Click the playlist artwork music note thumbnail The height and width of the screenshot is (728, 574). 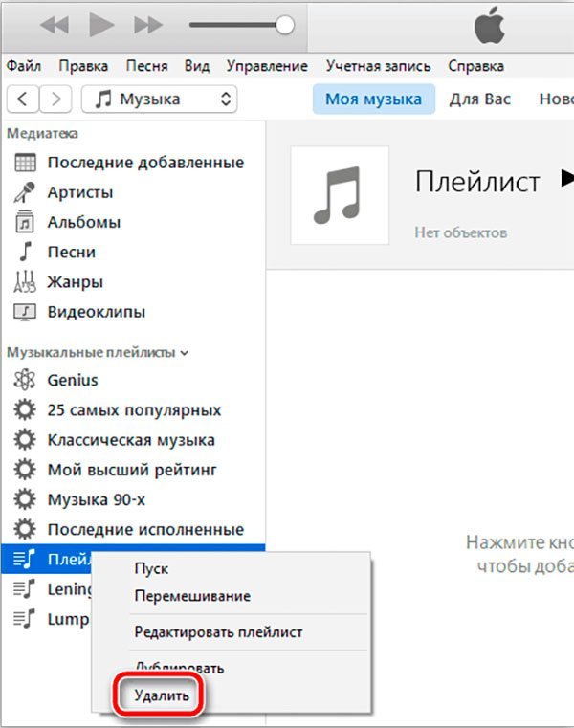pyautogui.click(x=340, y=195)
